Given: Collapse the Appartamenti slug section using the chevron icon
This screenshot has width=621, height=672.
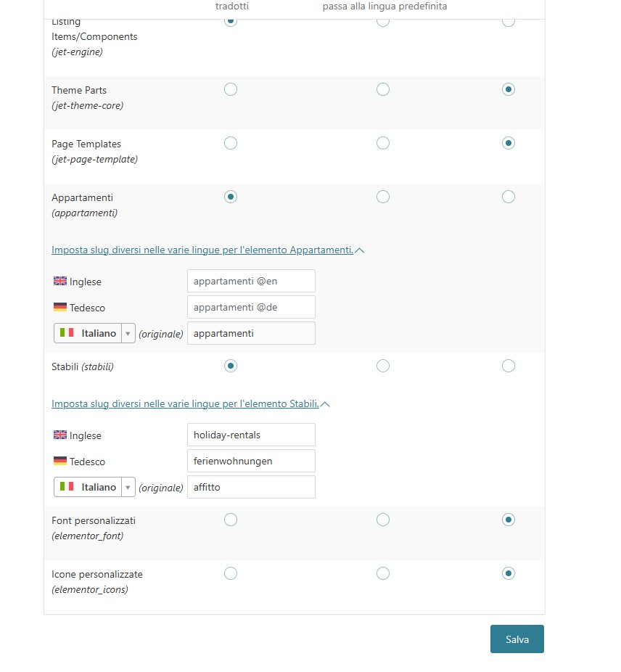Looking at the screenshot, I should coord(361,250).
